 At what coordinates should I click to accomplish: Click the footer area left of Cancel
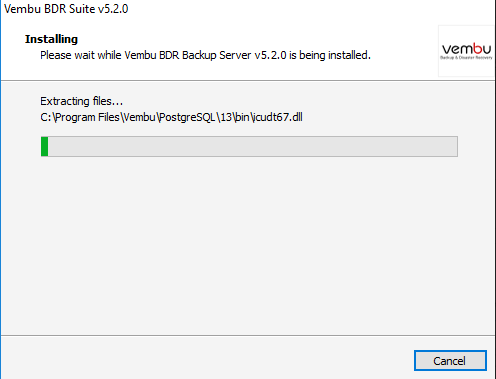click(207, 357)
